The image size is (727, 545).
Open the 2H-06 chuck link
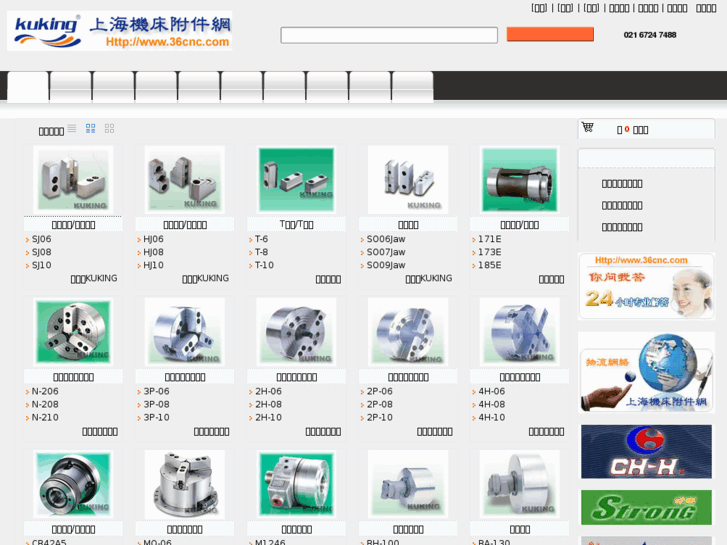tap(268, 391)
